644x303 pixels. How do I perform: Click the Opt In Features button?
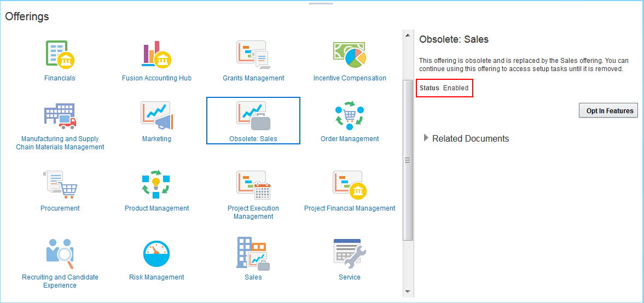(x=608, y=110)
